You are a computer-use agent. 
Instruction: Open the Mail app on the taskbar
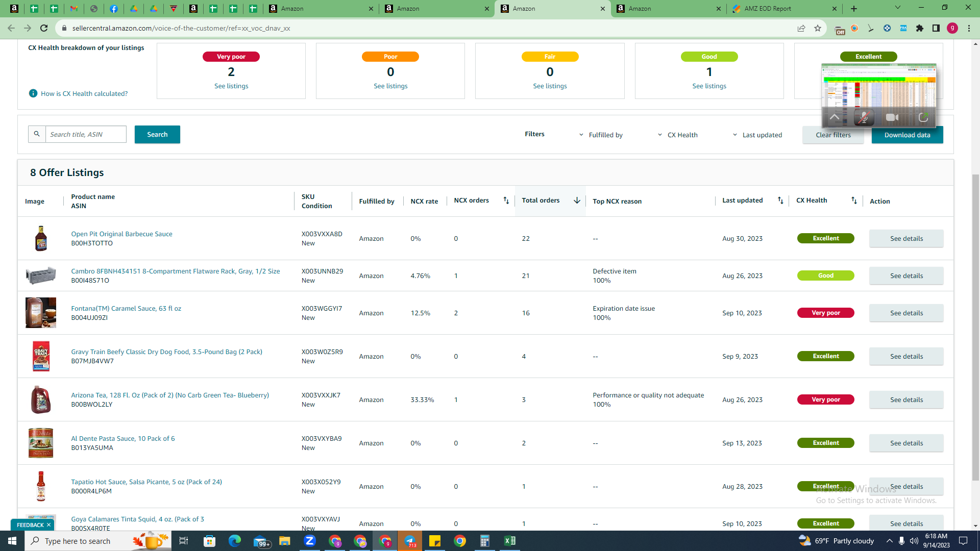[x=261, y=541]
